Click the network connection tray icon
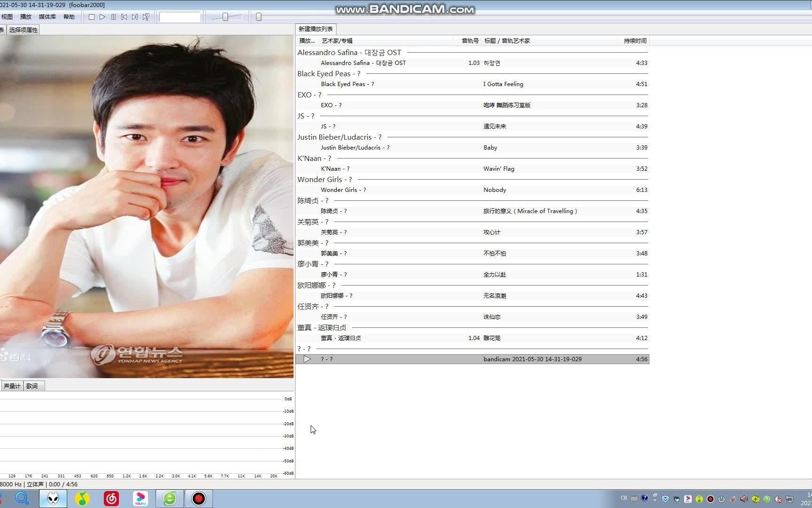The height and width of the screenshot is (508, 812). click(x=789, y=499)
